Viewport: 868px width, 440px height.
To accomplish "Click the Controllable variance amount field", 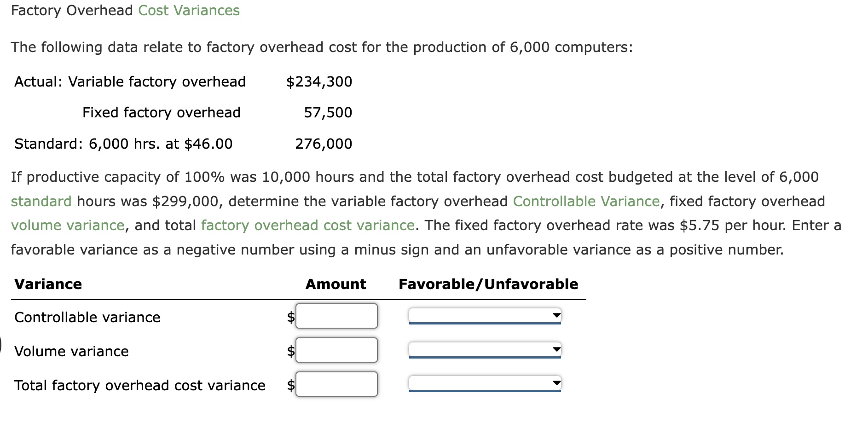I will coord(336,316).
